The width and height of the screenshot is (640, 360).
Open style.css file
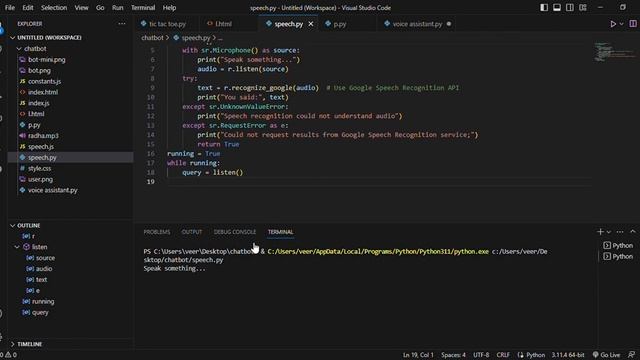39,168
